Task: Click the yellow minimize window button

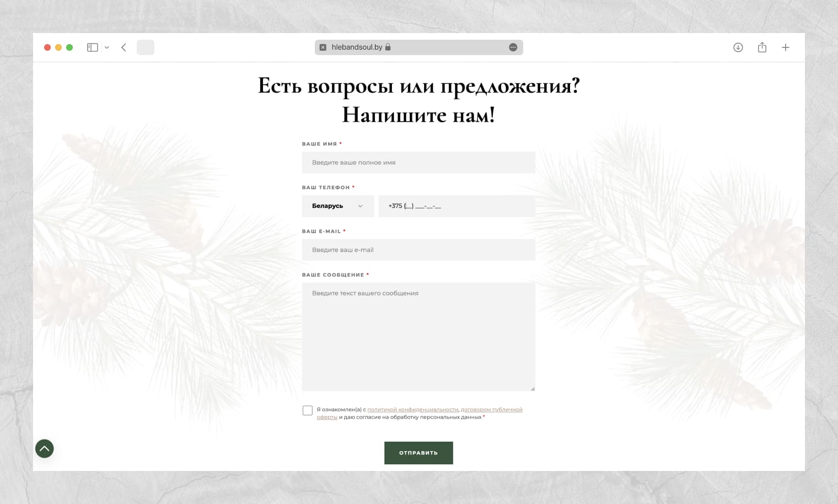Action: [58, 47]
